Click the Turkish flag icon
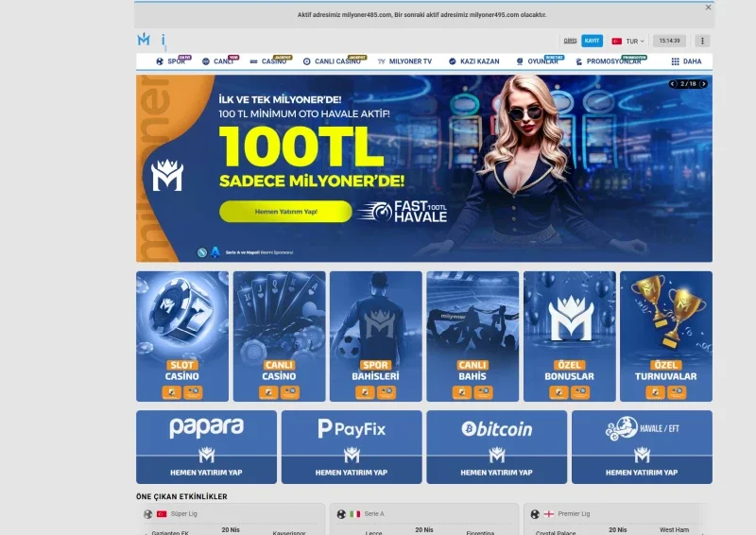This screenshot has width=756, height=535. click(x=616, y=41)
